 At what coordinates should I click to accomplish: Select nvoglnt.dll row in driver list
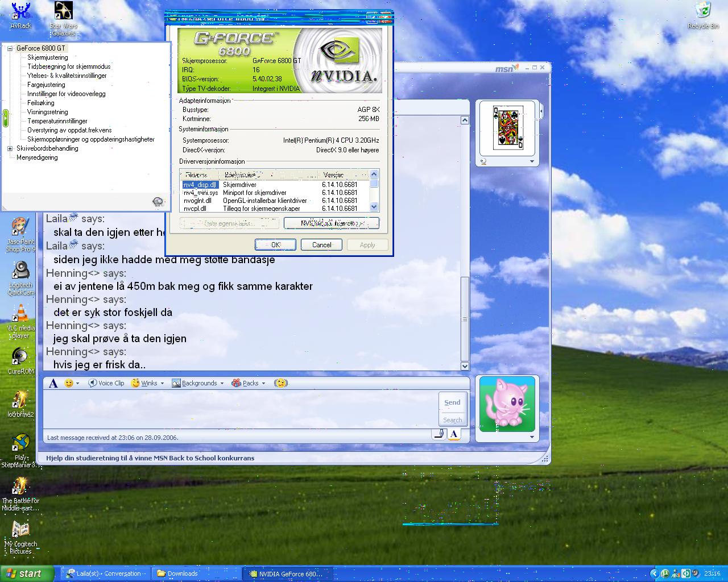tap(275, 201)
